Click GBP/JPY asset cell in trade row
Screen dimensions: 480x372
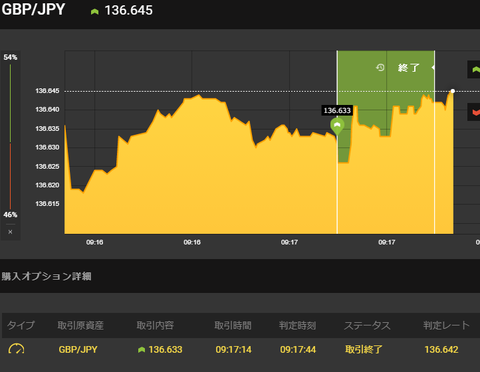tap(78, 349)
